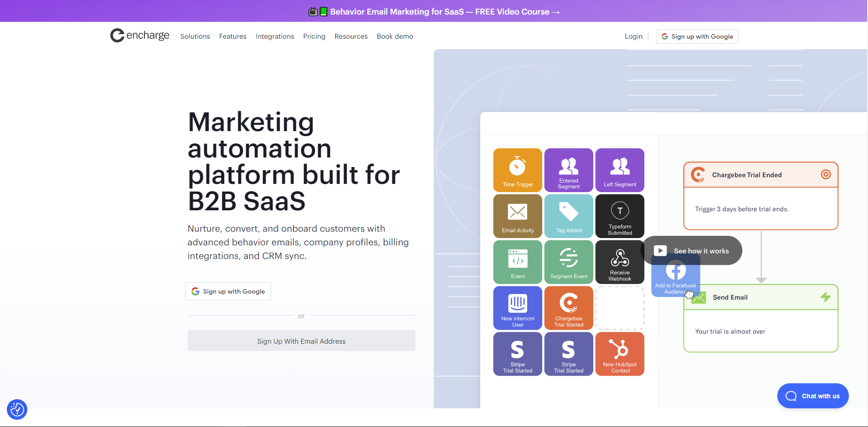Click Sign Up With Email Address

302,341
